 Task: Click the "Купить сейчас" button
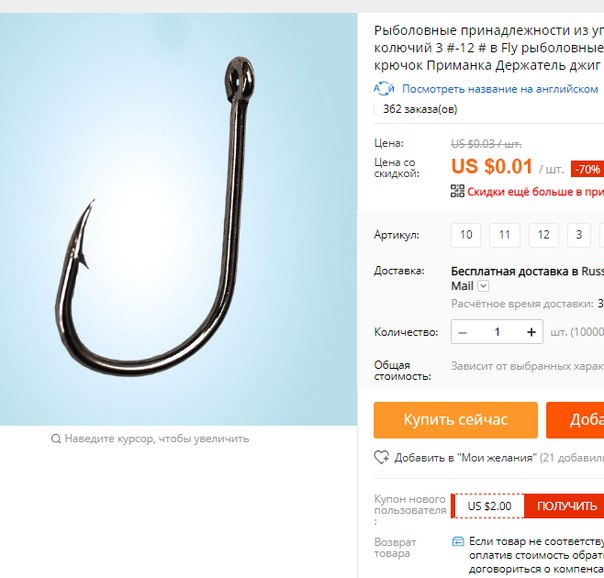tap(456, 420)
